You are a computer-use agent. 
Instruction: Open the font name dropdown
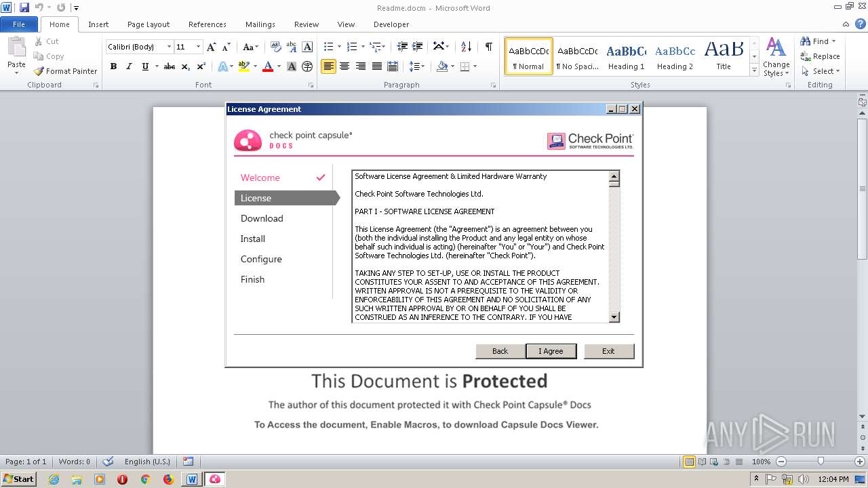pos(169,47)
